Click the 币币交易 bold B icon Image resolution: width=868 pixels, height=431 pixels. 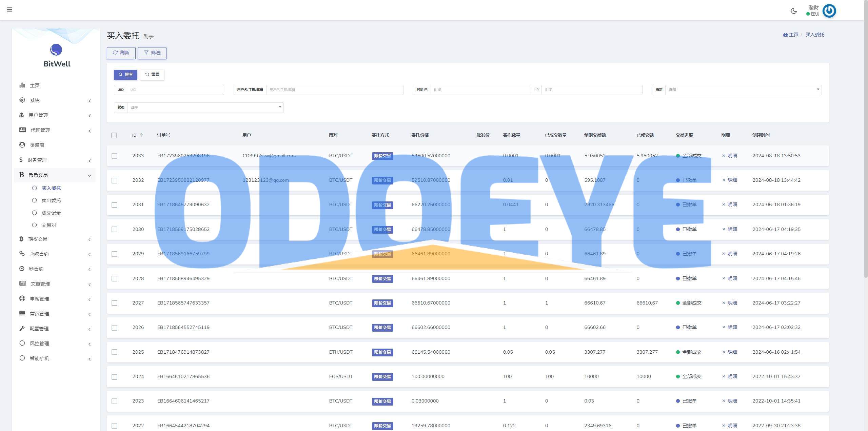[21, 175]
